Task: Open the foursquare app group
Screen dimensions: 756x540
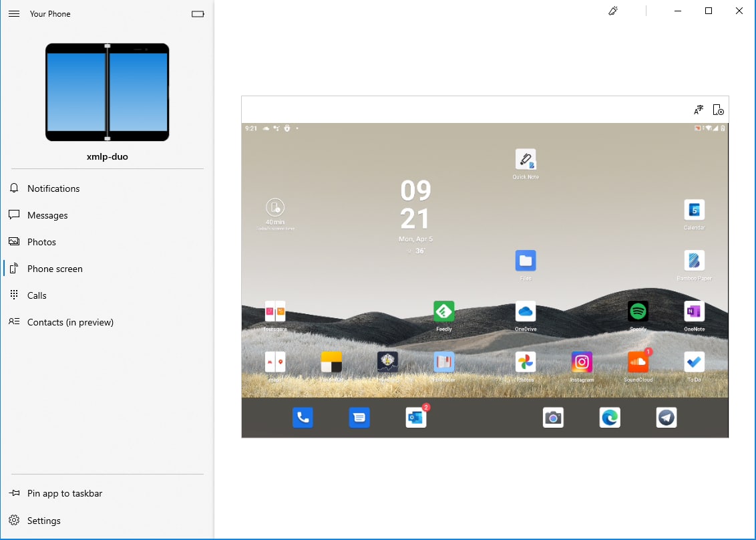Action: [x=275, y=316]
